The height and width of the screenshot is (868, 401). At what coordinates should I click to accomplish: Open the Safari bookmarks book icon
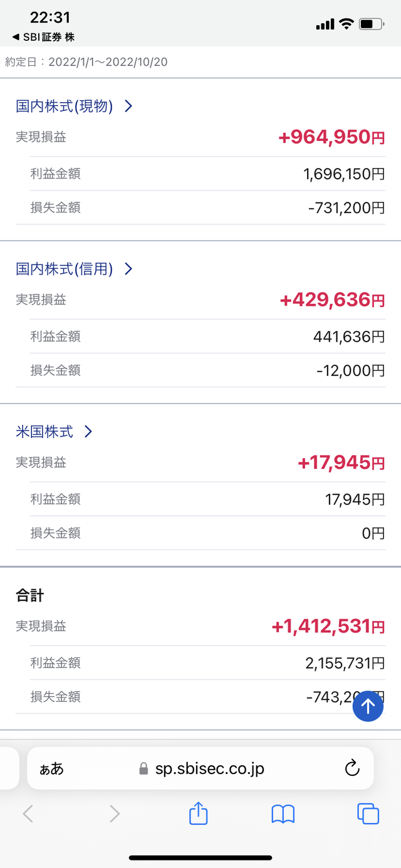(x=283, y=813)
